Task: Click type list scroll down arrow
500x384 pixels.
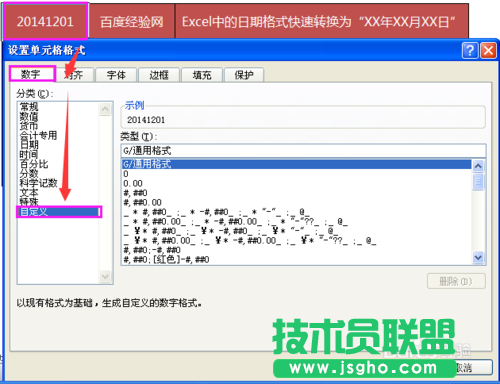Action: pyautogui.click(x=478, y=257)
